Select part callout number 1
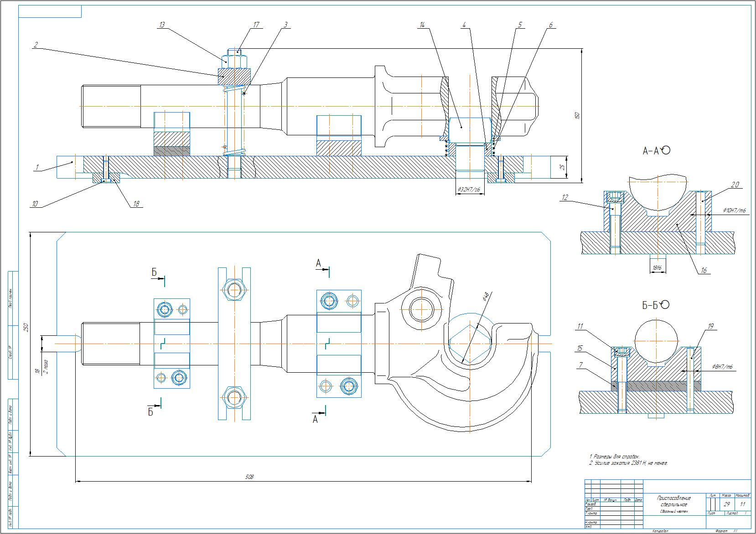 coord(36,168)
